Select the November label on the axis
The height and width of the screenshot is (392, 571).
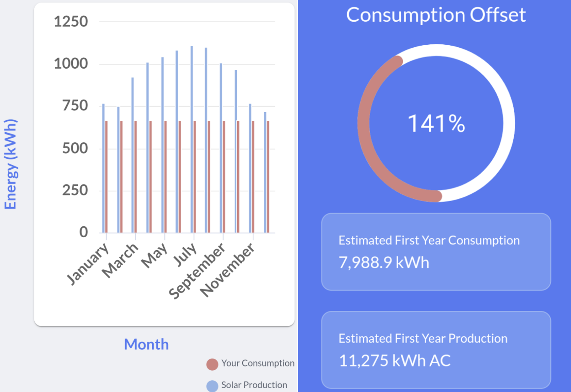tap(227, 270)
